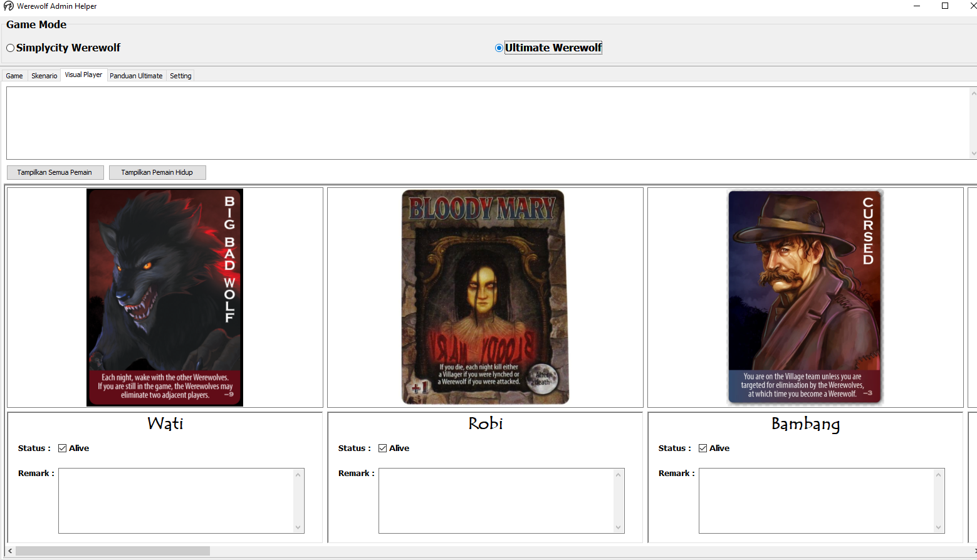Go to the Setting tab
Viewport: 977px width, 560px height.
click(180, 76)
